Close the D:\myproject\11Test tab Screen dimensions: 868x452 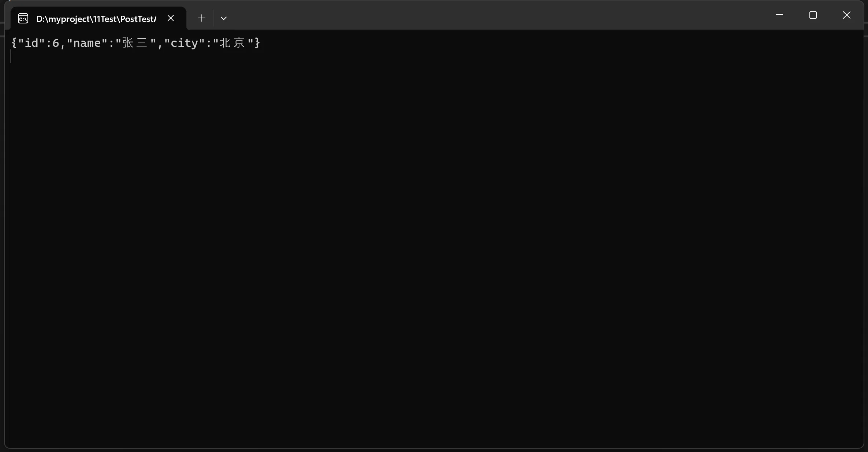[171, 18]
